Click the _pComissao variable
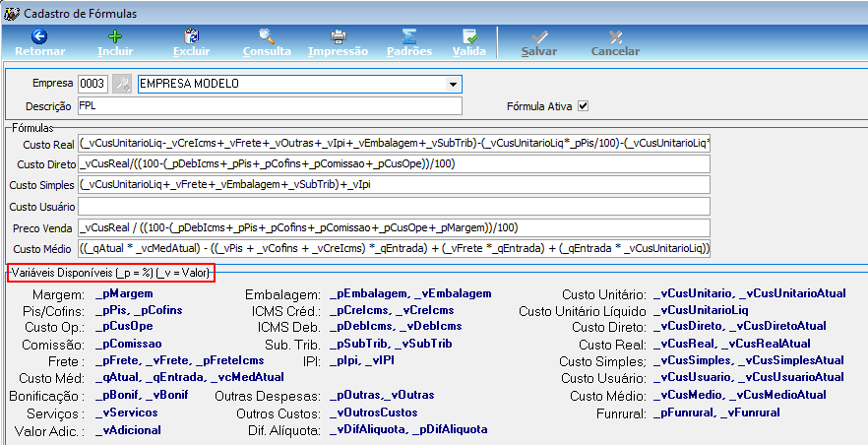Screen dimensions: 868x445 [x=128, y=345]
